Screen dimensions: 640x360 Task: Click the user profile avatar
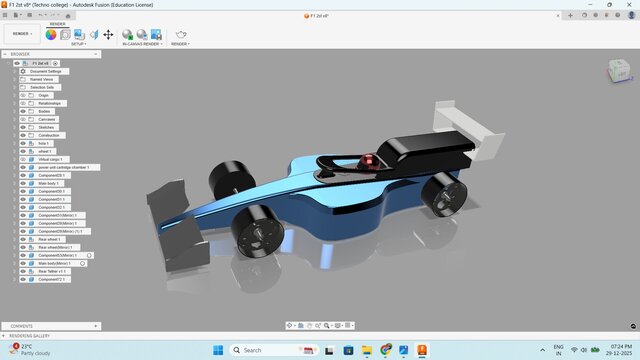[631, 15]
